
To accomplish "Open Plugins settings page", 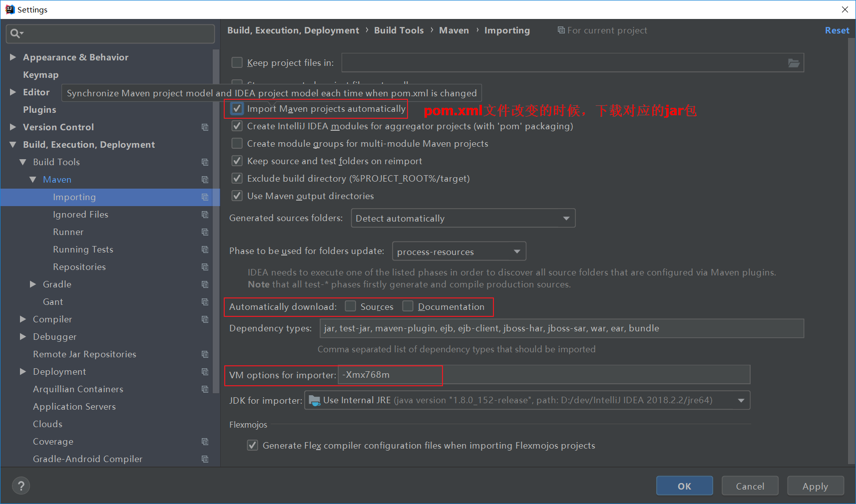I will (x=39, y=110).
